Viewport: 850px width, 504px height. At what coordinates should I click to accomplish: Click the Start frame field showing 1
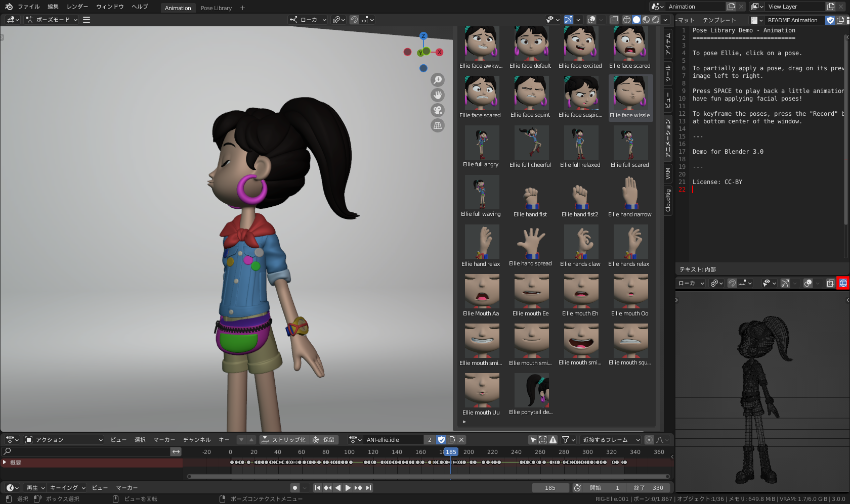(605, 488)
